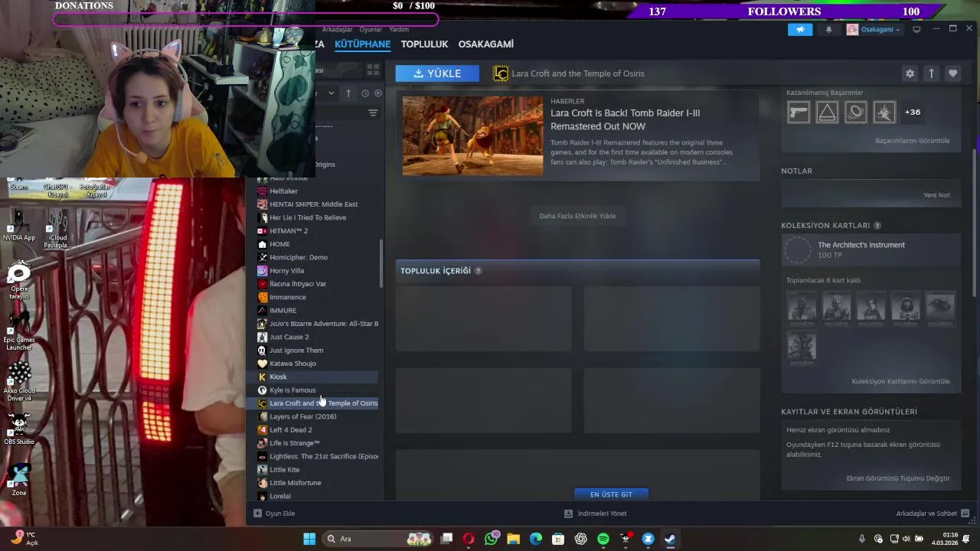980x551 pixels.
Task: Select Katawa Shoujo in library list
Action: tap(292, 364)
